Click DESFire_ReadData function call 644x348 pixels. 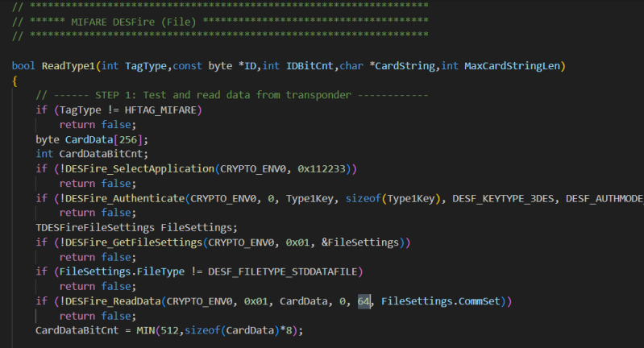[x=113, y=301]
